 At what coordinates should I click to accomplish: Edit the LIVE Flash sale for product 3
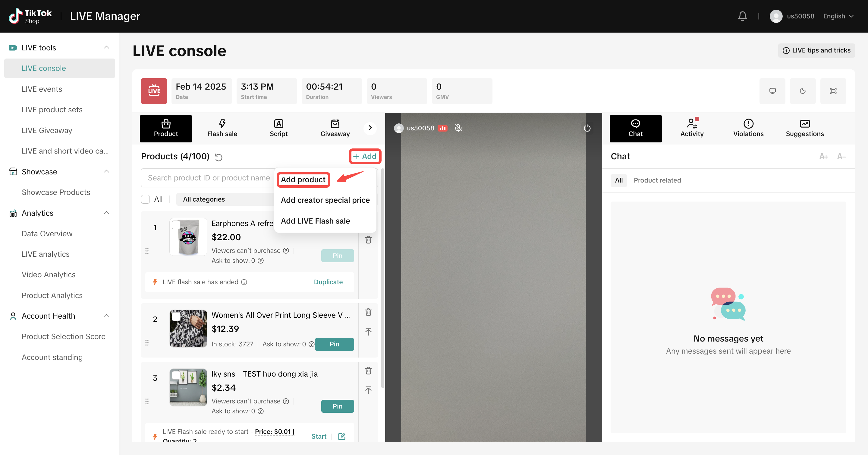coord(342,437)
